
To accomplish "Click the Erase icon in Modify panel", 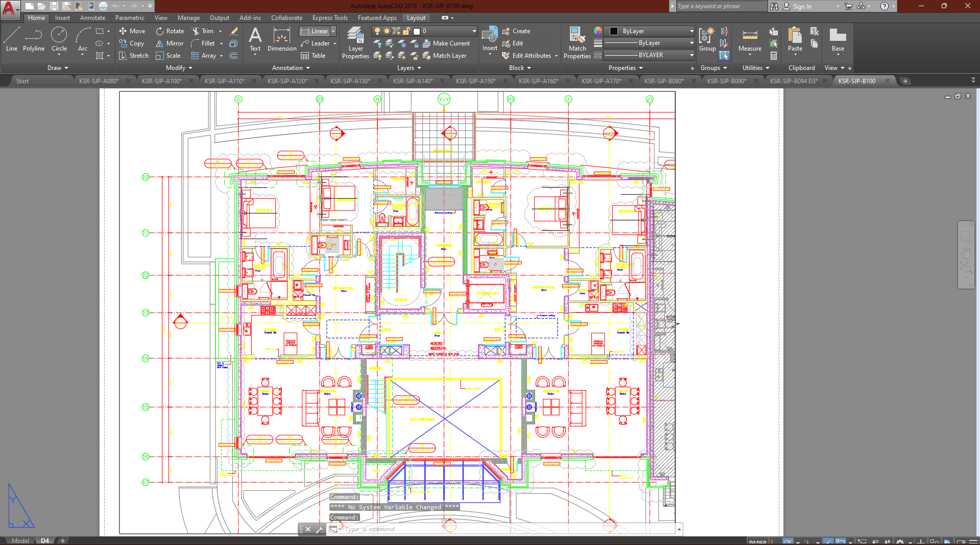I will [x=234, y=31].
